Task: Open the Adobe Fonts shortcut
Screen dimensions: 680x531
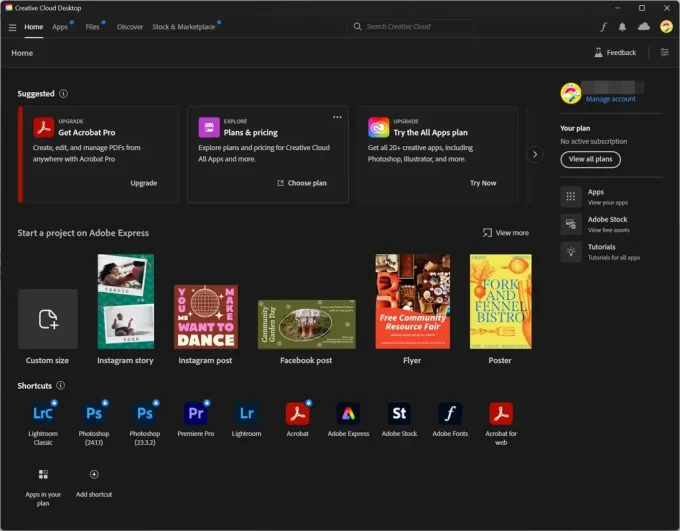Action: tap(450, 414)
